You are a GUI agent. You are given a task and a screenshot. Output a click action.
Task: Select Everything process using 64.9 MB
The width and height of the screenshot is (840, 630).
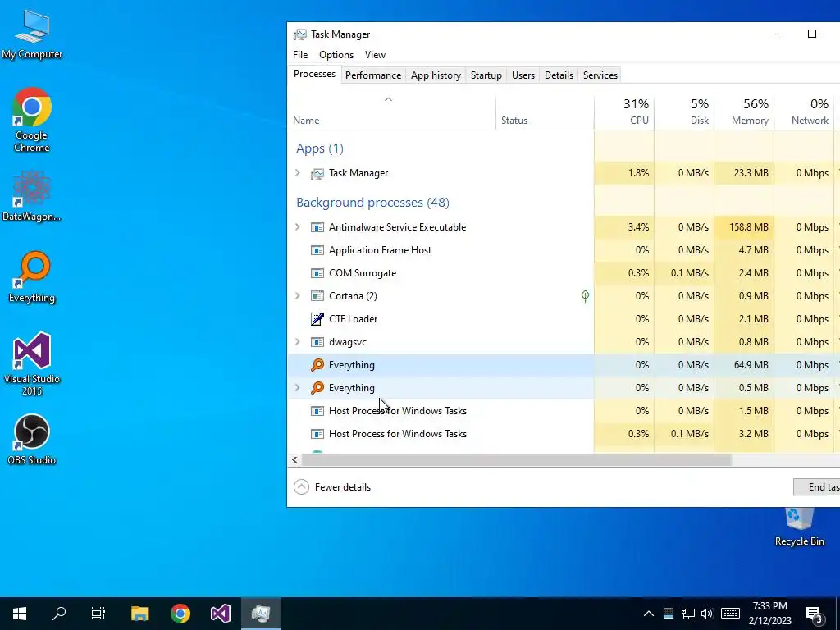564,365
